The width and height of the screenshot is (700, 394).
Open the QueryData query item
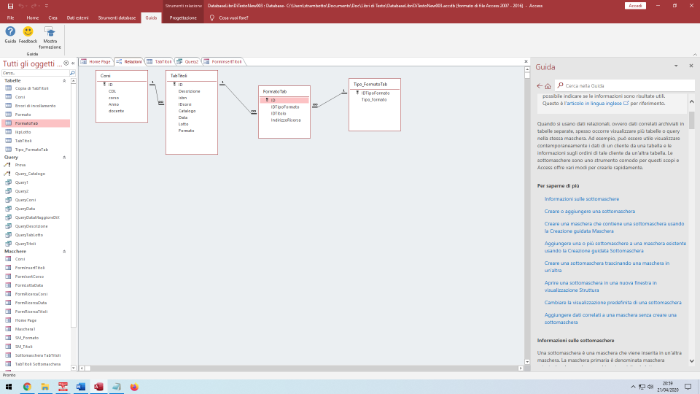(x=25, y=208)
